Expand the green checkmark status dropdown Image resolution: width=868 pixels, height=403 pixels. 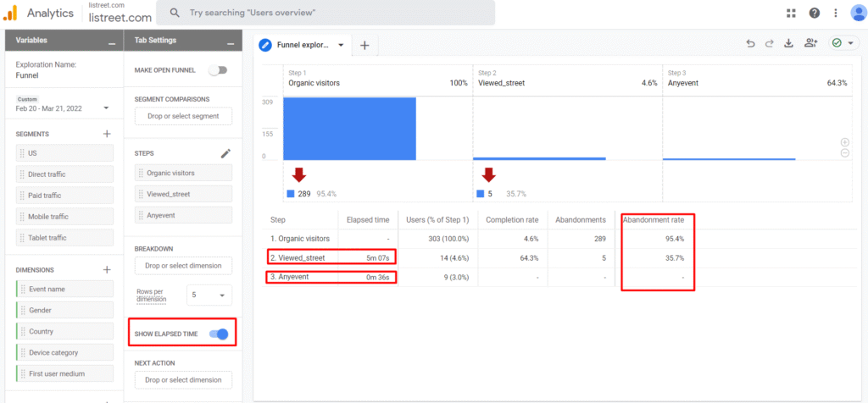pyautogui.click(x=843, y=44)
